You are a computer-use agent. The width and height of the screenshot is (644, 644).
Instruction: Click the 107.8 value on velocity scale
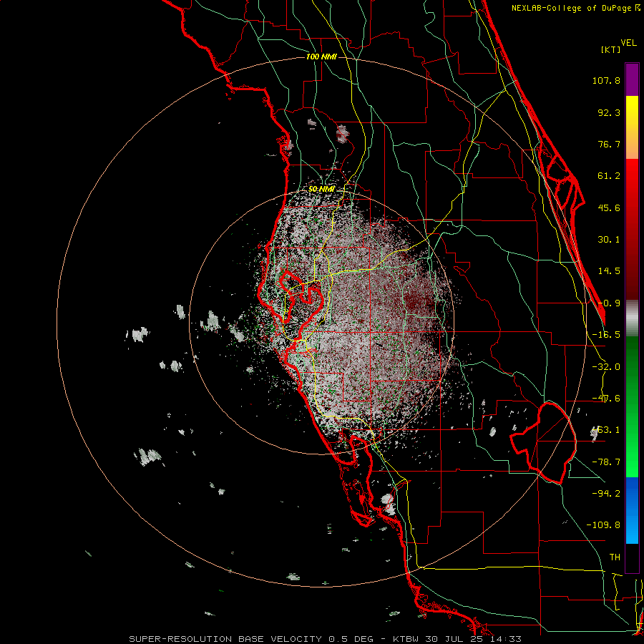[606, 80]
